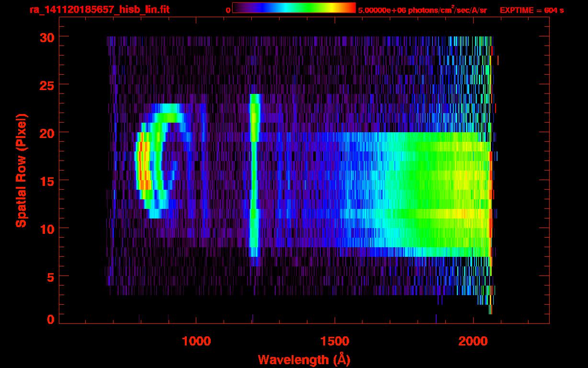
Task: Click the 2000 wavelength tick label
Action: click(473, 341)
